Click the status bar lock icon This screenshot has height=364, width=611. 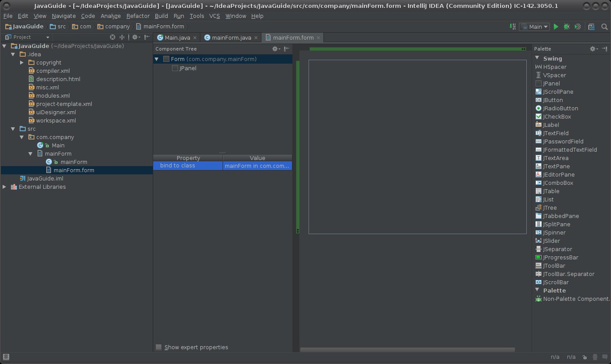[584, 357]
